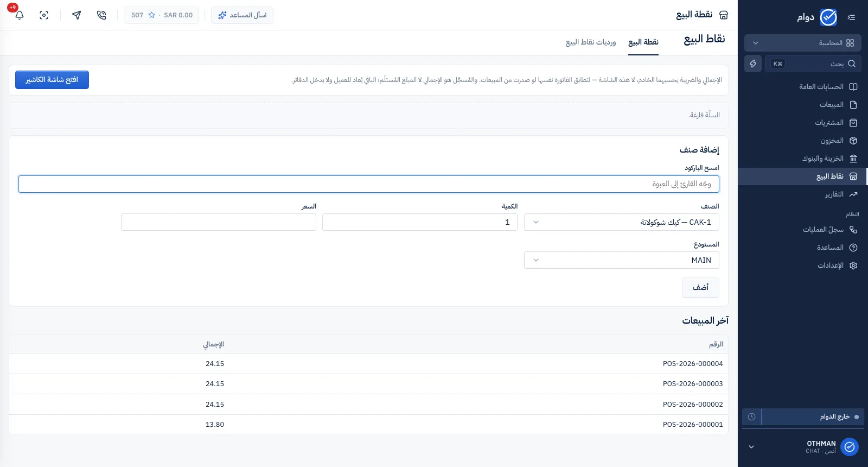Click the أضف add button
The image size is (868, 467).
(x=700, y=287)
